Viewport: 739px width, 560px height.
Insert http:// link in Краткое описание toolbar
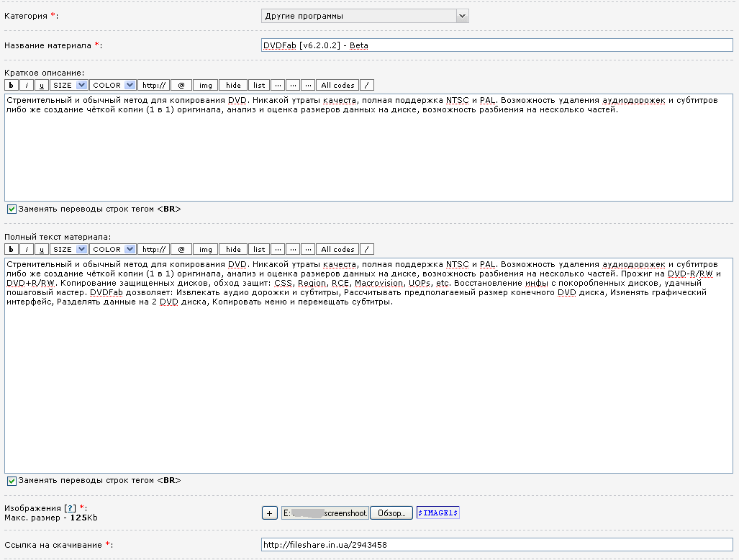(154, 86)
